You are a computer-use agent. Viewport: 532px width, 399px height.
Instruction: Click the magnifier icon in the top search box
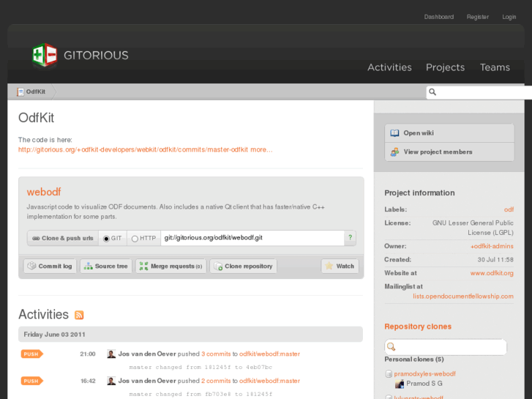[432, 92]
